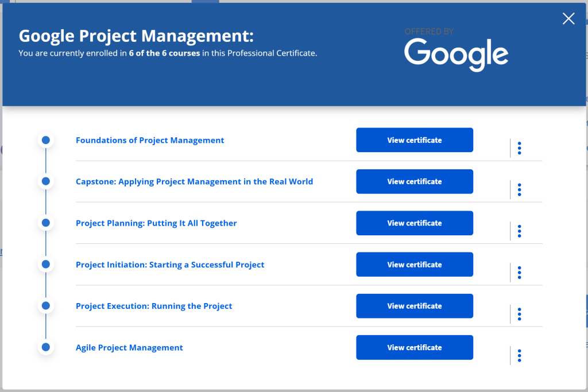This screenshot has height=392, width=588.
Task: Open the Foundations of Project Management course link
Action: (x=150, y=140)
